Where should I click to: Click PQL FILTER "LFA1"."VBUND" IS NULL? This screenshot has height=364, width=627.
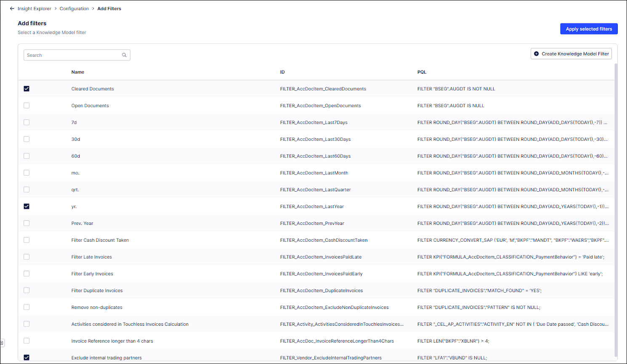(x=452, y=358)
